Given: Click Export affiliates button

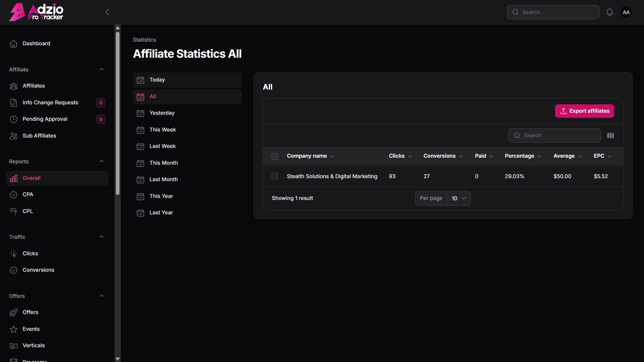Looking at the screenshot, I should [585, 111].
